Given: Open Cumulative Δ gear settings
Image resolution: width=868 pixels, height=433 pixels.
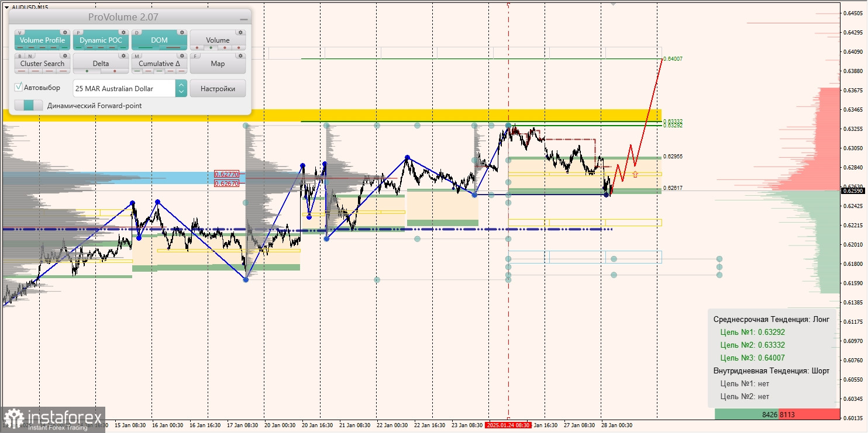Looking at the screenshot, I should 182,56.
